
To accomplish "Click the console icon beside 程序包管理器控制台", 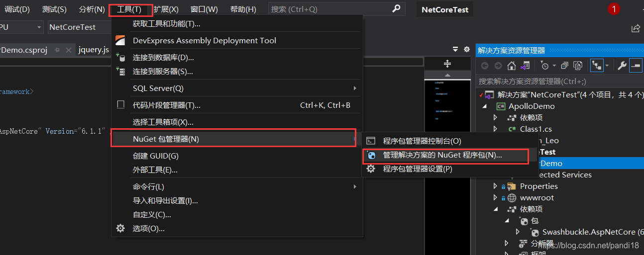I will coord(370,141).
